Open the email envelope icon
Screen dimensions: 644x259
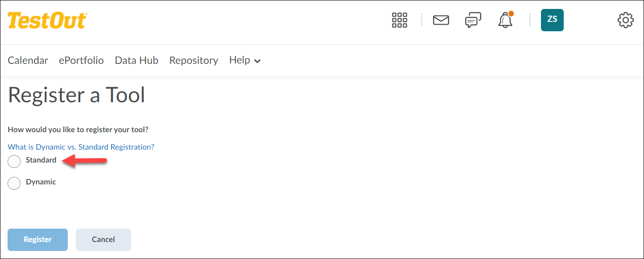(441, 20)
